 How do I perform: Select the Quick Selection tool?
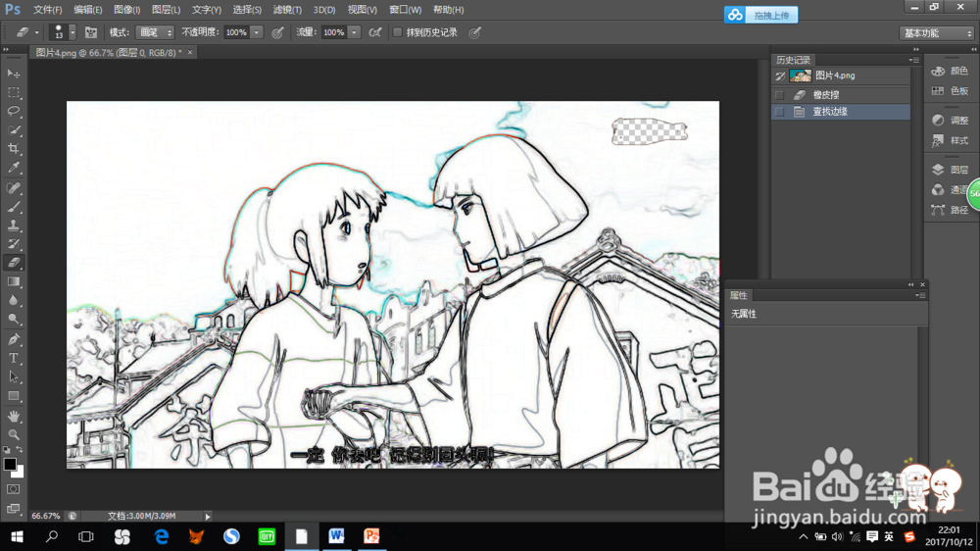click(x=13, y=129)
